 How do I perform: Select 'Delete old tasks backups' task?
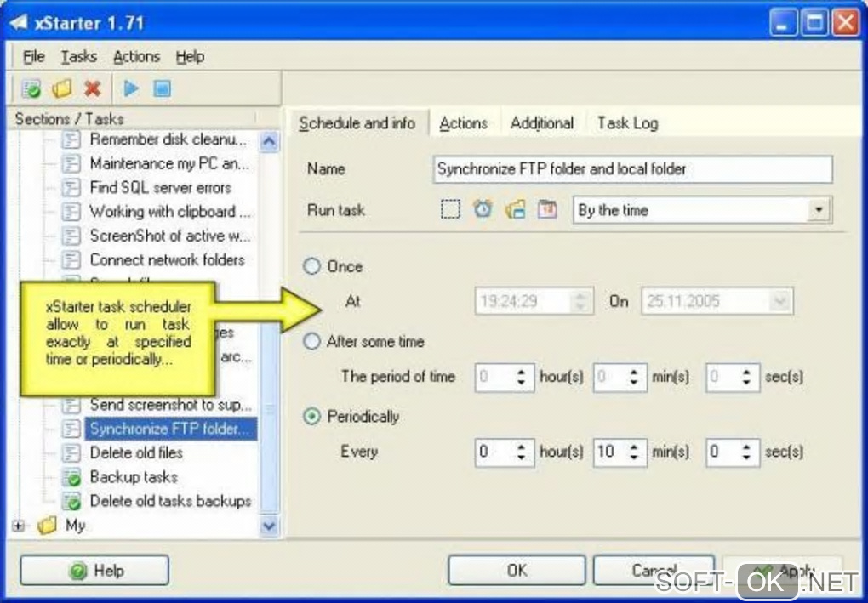click(x=170, y=502)
